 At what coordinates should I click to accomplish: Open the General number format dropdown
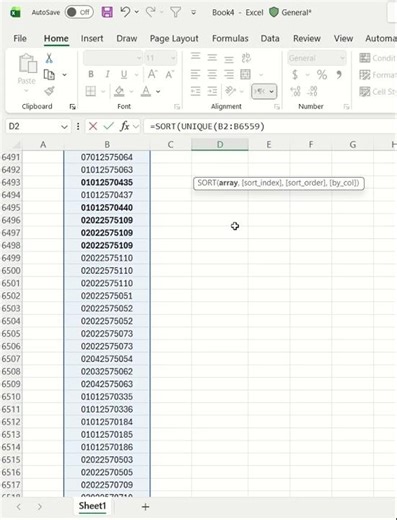pos(316,58)
